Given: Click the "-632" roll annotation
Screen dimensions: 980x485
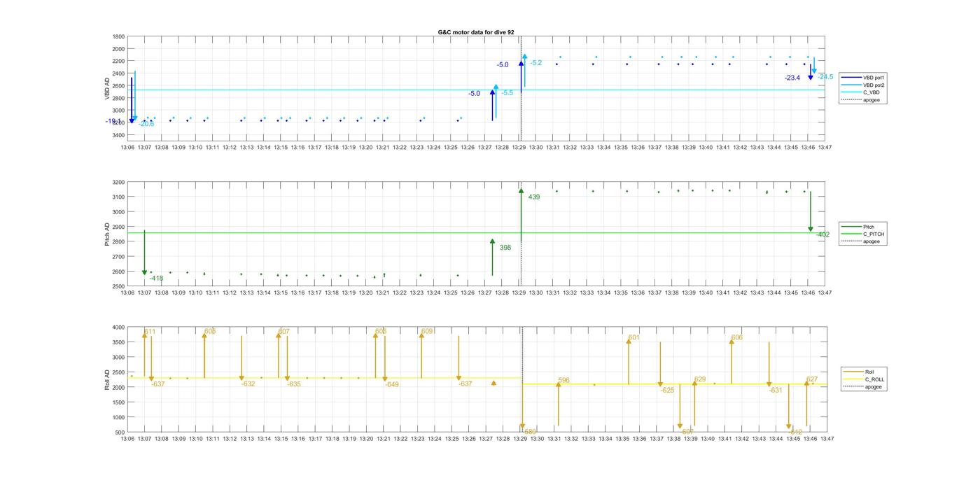Looking at the screenshot, I should pyautogui.click(x=248, y=384).
